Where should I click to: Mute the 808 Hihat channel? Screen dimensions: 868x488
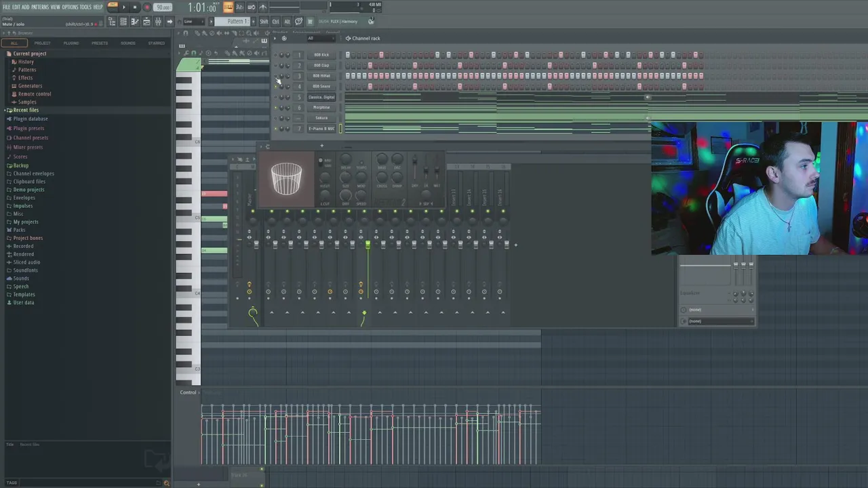tap(275, 76)
